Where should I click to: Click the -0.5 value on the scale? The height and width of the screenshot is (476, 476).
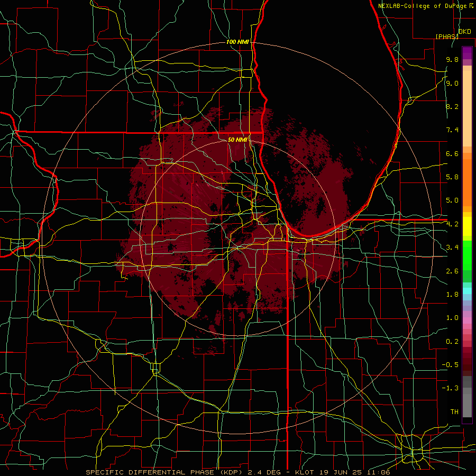pyautogui.click(x=450, y=365)
